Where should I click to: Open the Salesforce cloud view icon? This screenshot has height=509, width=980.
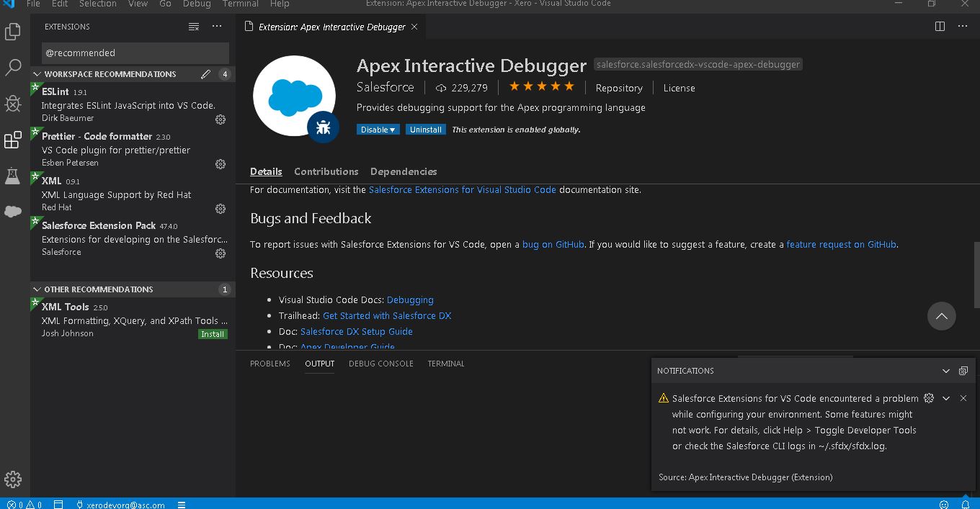tap(13, 212)
